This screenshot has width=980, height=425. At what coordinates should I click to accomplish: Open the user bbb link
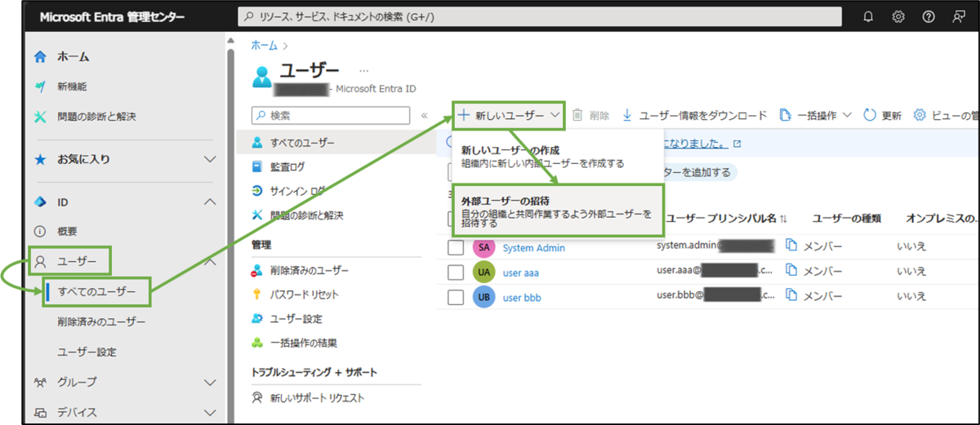pyautogui.click(x=523, y=297)
